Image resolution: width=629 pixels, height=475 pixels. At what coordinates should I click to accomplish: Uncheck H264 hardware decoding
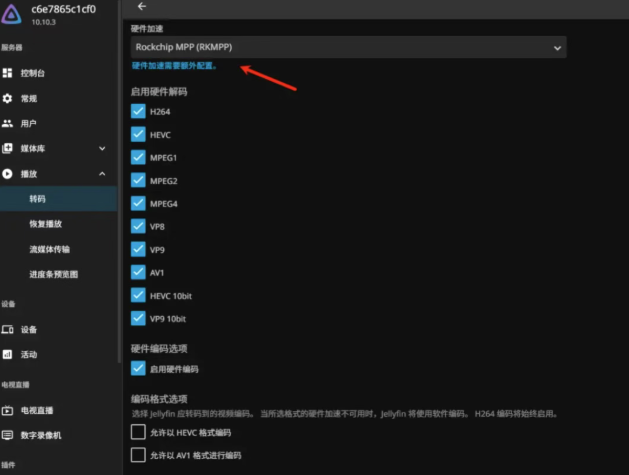(138, 111)
